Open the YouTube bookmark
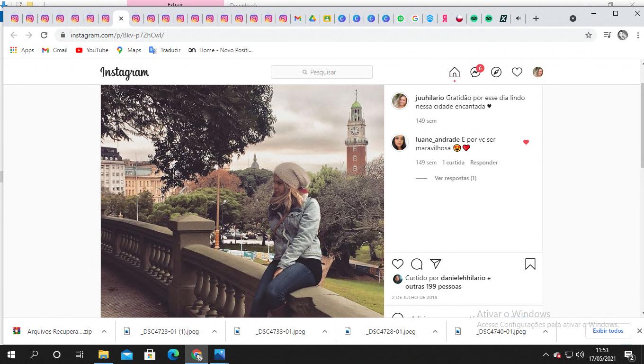 pos(92,50)
